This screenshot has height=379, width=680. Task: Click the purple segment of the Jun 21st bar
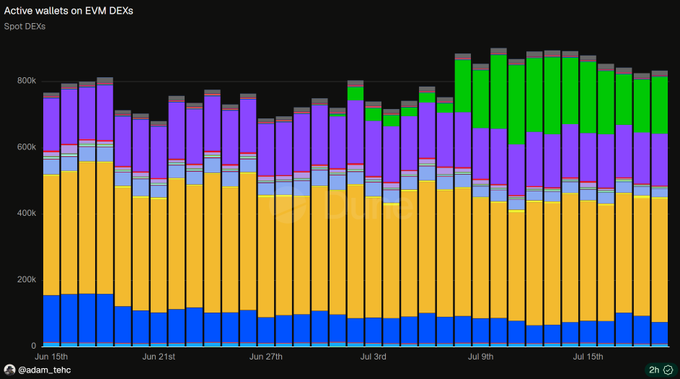point(159,152)
